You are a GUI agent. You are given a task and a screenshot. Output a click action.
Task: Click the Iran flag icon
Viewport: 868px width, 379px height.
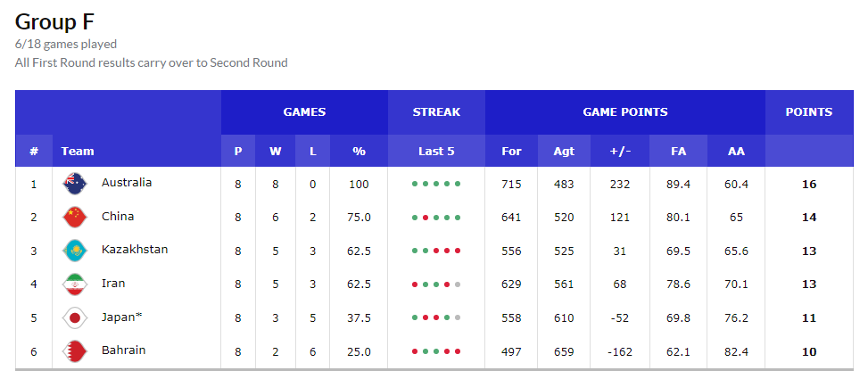tap(74, 284)
